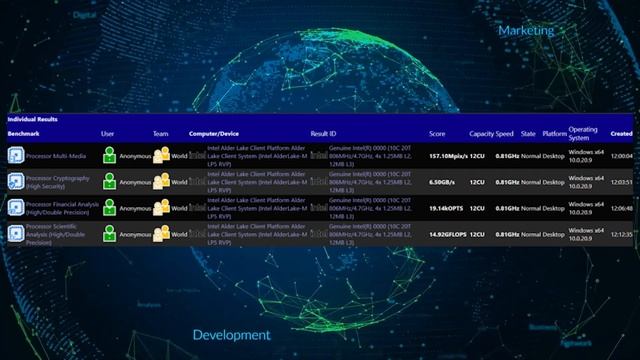The width and height of the screenshot is (640, 360).
Task: Open the World team in the Cryptography row
Action: pyautogui.click(x=179, y=182)
